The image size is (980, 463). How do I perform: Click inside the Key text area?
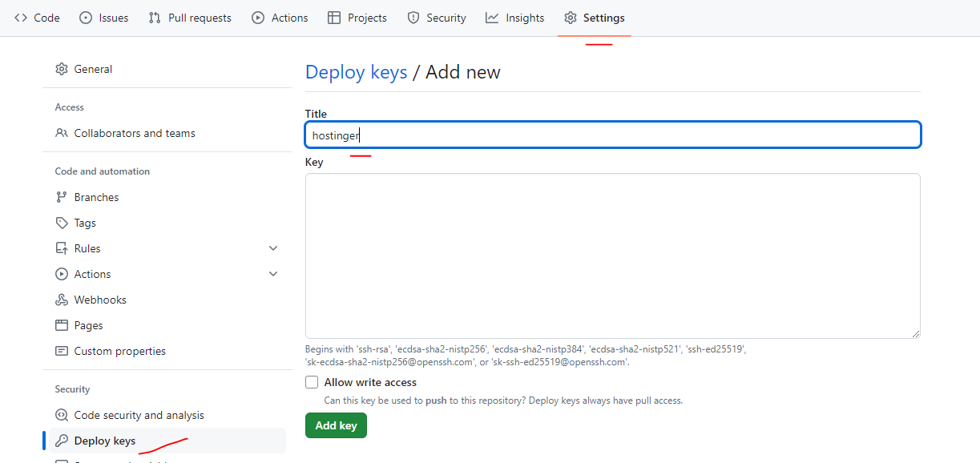612,256
